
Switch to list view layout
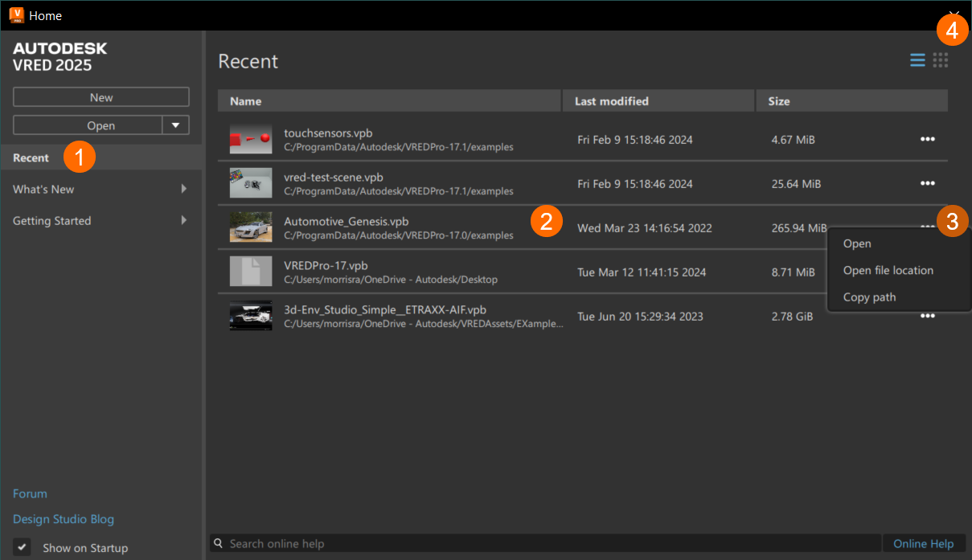917,60
